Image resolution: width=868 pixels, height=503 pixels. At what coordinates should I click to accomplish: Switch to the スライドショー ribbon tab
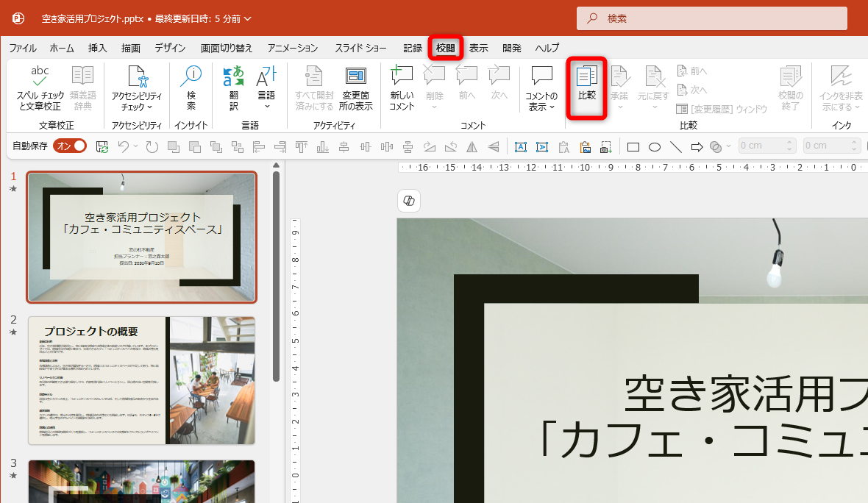pyautogui.click(x=360, y=47)
